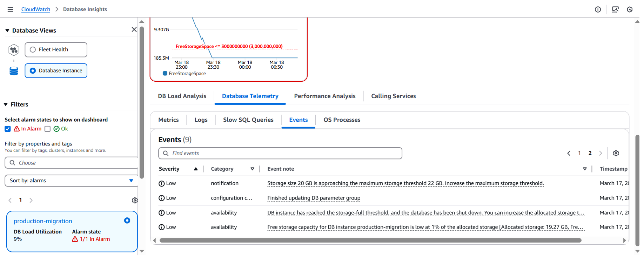Open the instance list settings gear
The image size is (644, 258).
coord(135,201)
